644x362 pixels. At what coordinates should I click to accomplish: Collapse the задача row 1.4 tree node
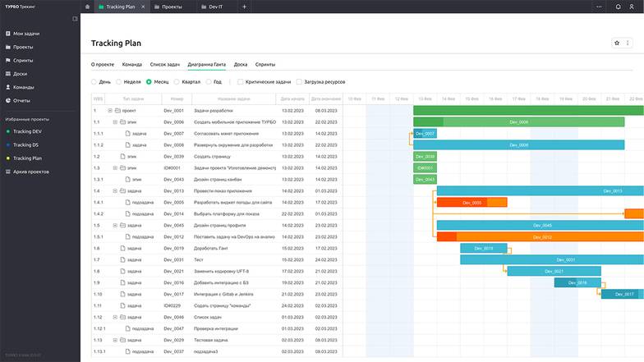click(x=115, y=190)
